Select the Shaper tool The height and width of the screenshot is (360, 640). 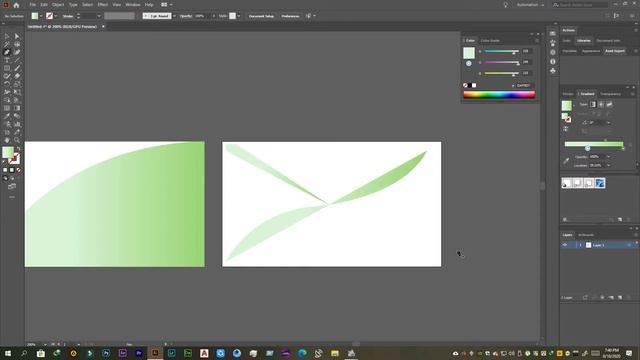click(7, 76)
